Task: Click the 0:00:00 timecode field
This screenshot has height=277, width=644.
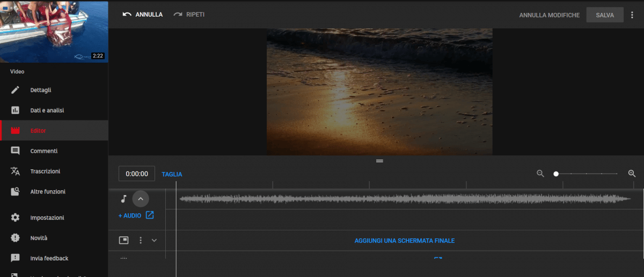Action: click(137, 174)
